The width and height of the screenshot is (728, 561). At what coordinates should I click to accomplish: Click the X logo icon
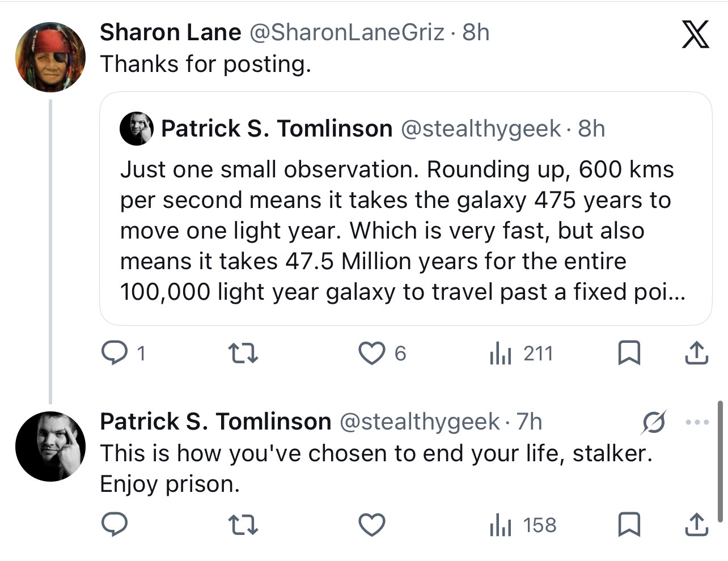tap(695, 34)
